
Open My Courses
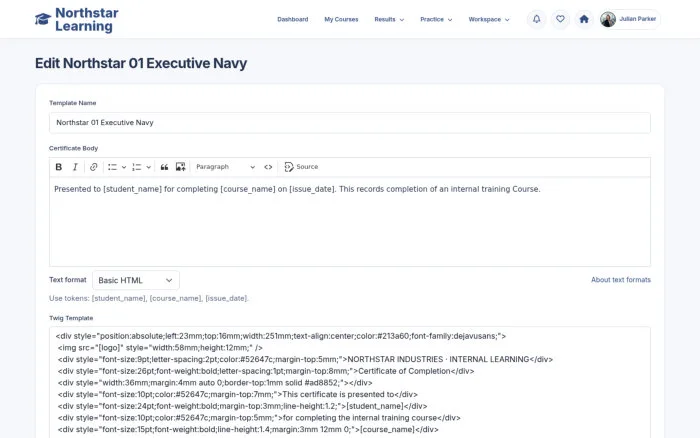(x=341, y=19)
